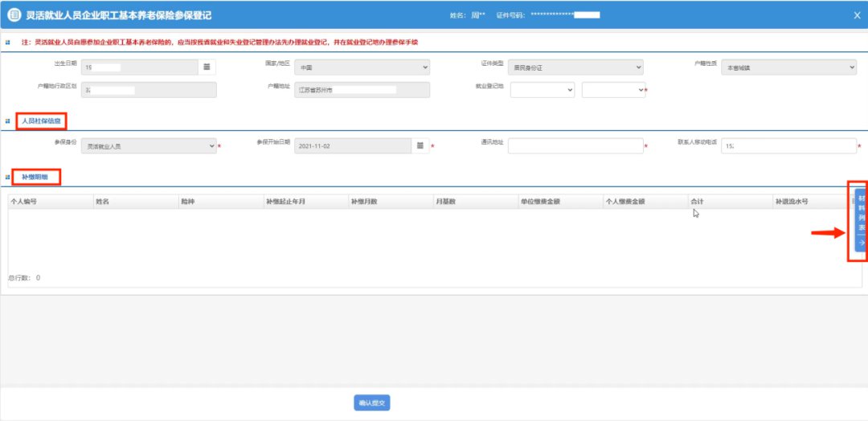
Task: Click the 确认提交 button
Action: tap(372, 403)
